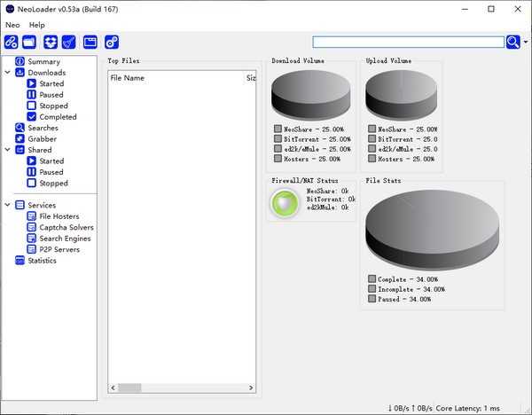Viewport: 532px width, 415px height.
Task: Open the search type dropdown arrow
Action: (x=526, y=43)
